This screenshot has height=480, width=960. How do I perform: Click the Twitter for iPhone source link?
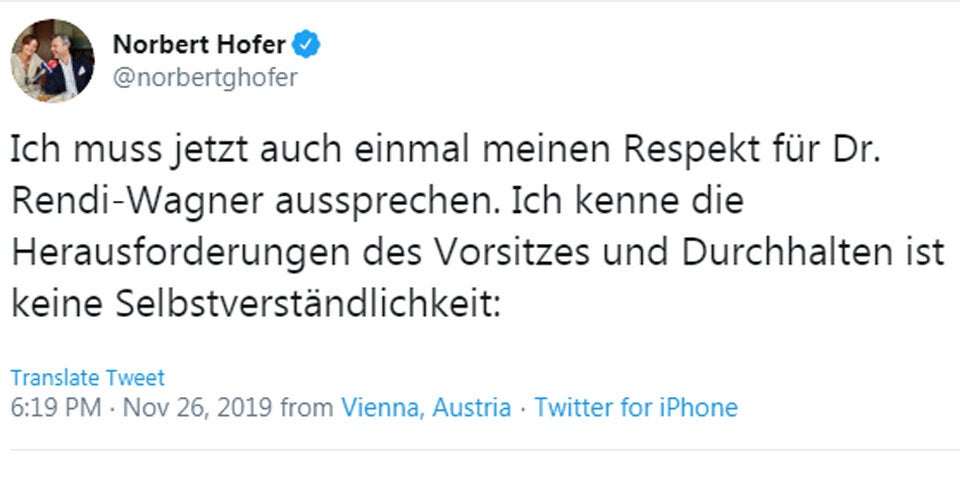pyautogui.click(x=636, y=408)
